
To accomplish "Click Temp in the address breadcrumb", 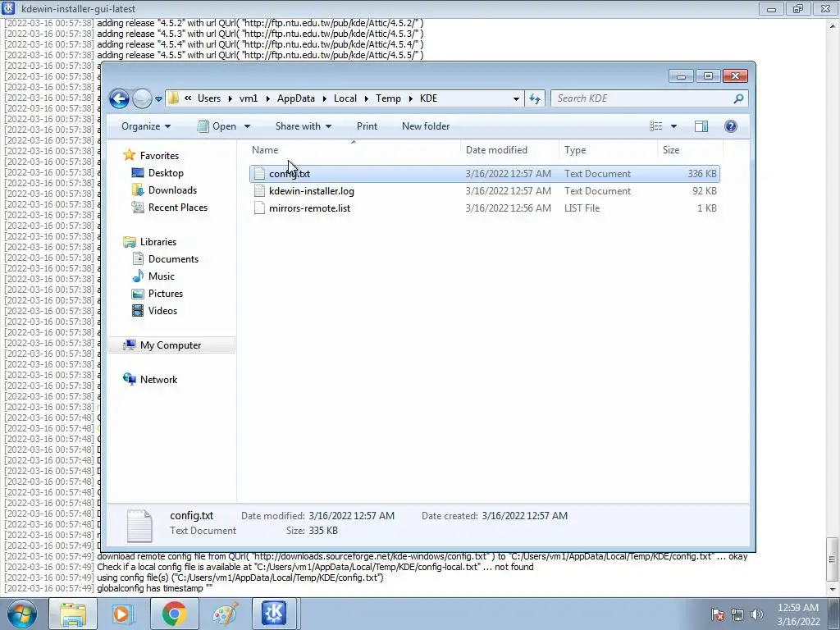I will (x=388, y=98).
